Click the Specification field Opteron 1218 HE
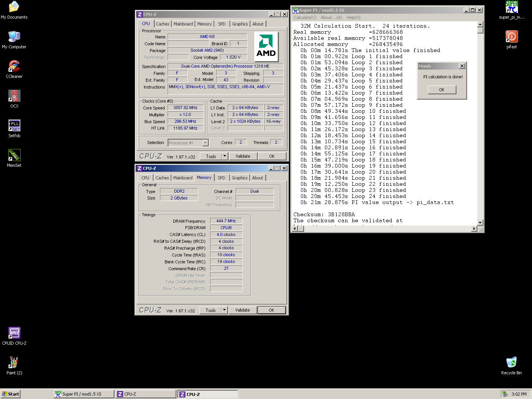Viewport: 532px width, 399px height. (225, 66)
